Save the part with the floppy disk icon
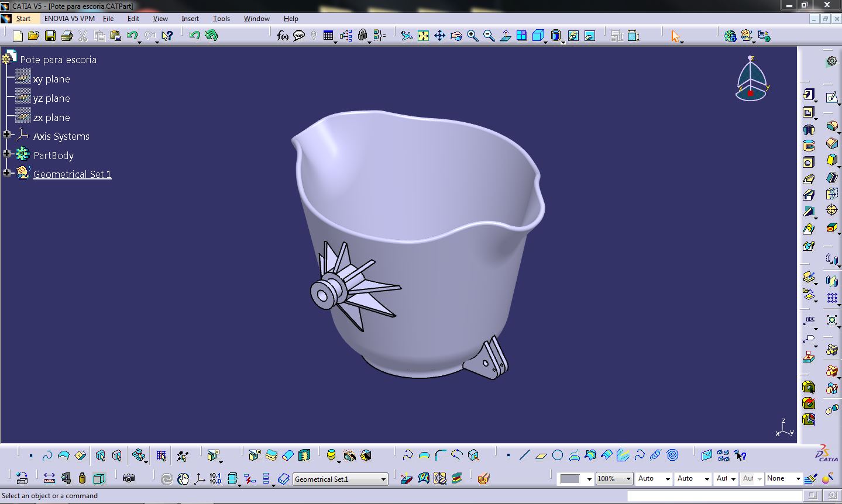 tap(50, 36)
